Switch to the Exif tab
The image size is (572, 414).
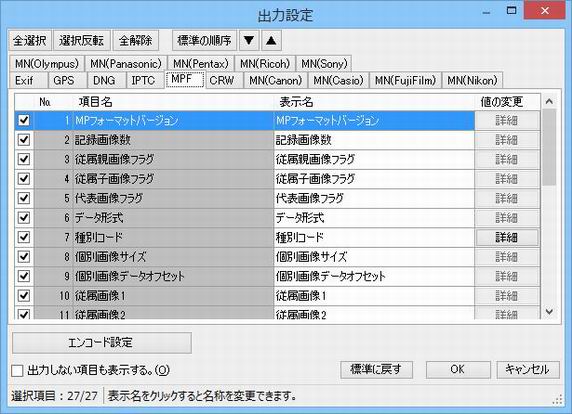(x=24, y=80)
